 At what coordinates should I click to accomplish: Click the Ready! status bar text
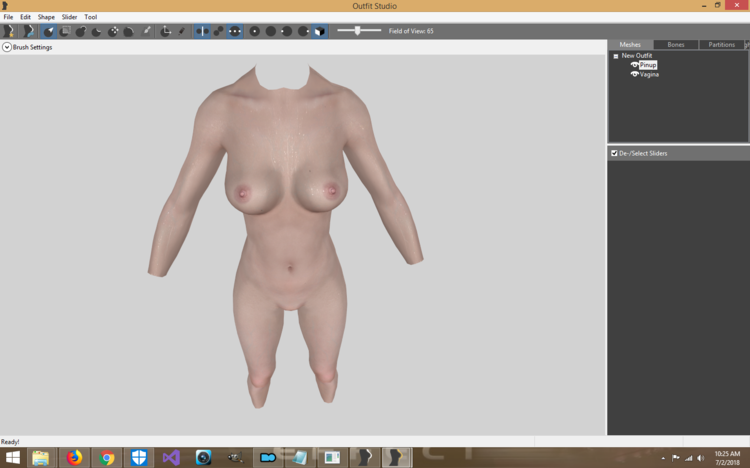[x=10, y=442]
